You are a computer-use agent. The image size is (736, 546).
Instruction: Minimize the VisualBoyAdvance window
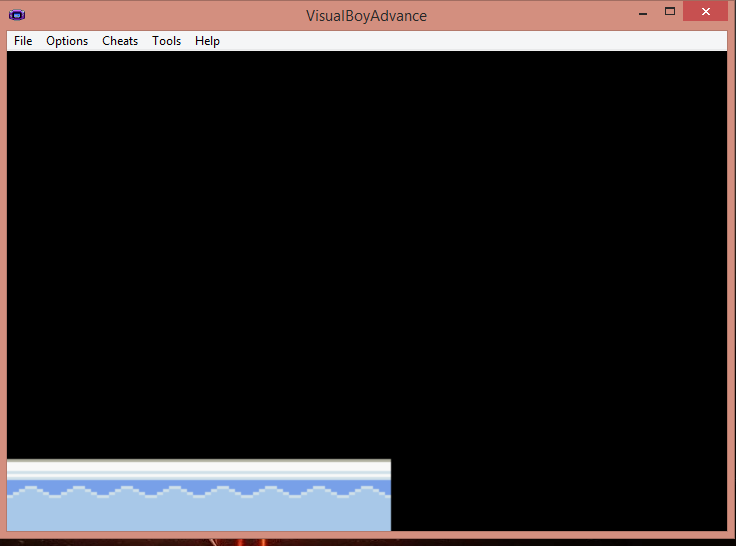point(643,12)
